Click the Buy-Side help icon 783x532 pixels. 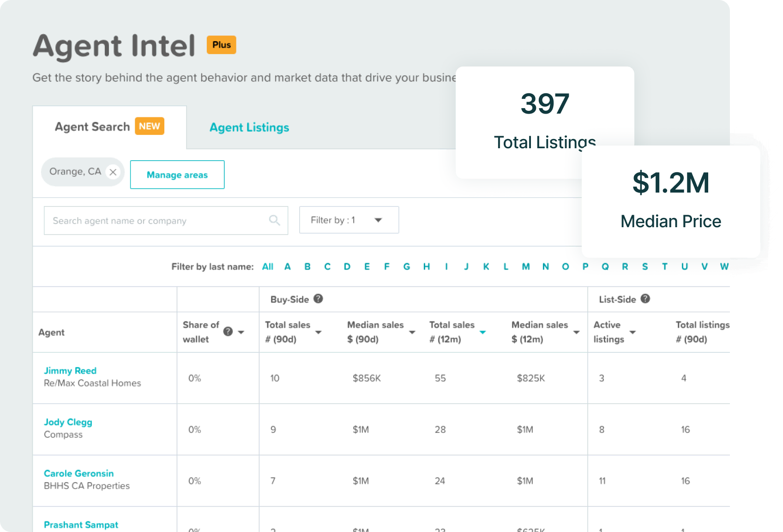point(318,299)
